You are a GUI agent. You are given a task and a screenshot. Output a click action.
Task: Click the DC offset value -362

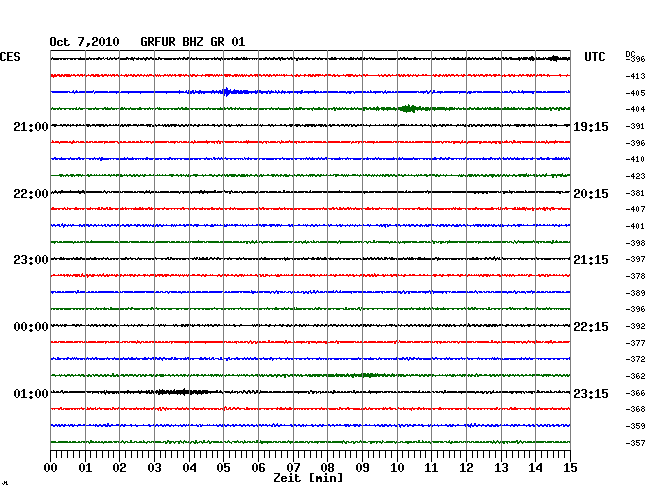click(635, 376)
